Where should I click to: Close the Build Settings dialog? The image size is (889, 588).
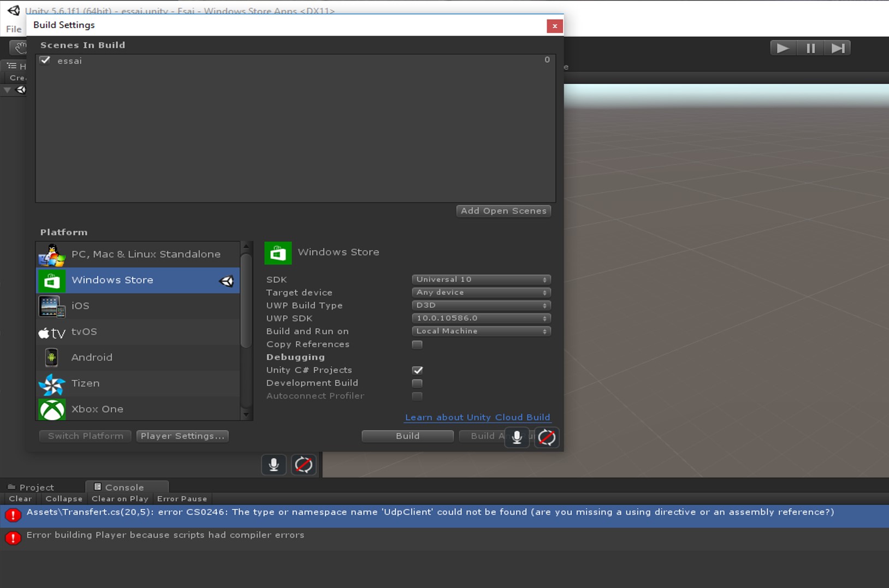click(x=554, y=26)
